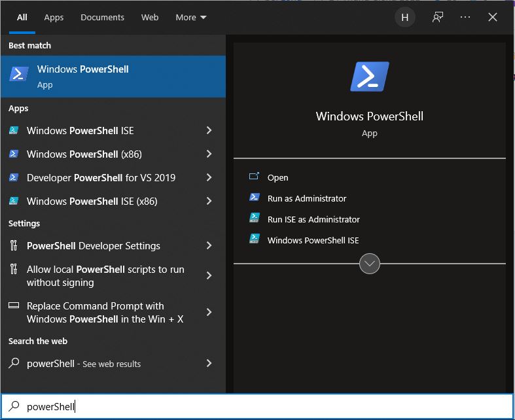Expand the Windows PowerShell (x86) chevron
The height and width of the screenshot is (420, 515).
pos(209,154)
